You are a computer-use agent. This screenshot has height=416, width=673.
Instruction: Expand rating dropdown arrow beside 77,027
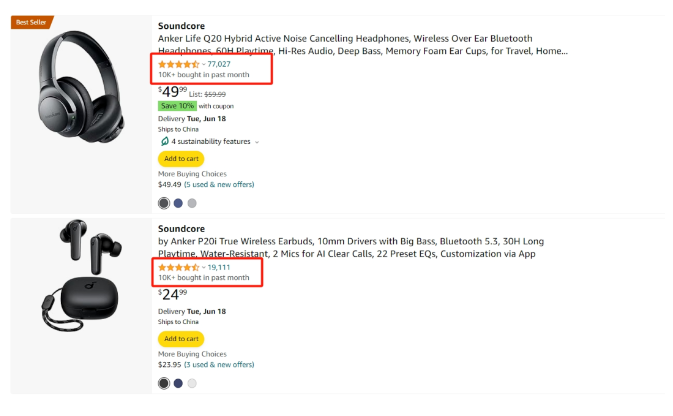[x=203, y=64]
